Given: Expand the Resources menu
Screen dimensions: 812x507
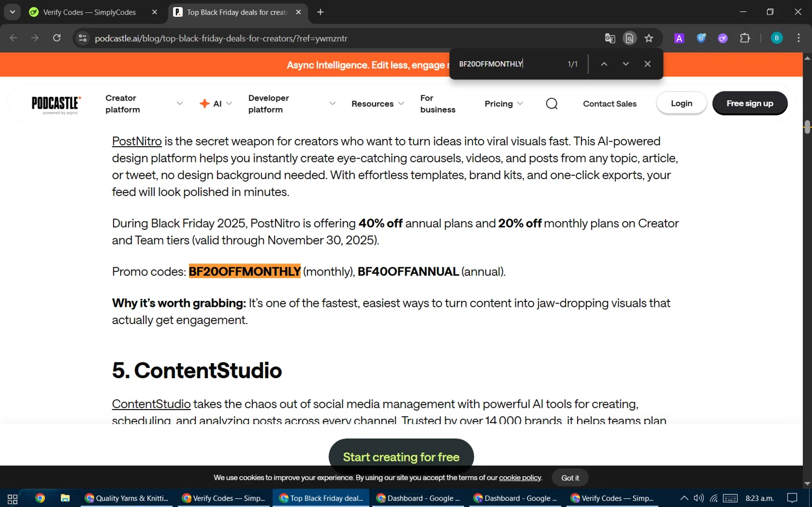Looking at the screenshot, I should (x=378, y=103).
